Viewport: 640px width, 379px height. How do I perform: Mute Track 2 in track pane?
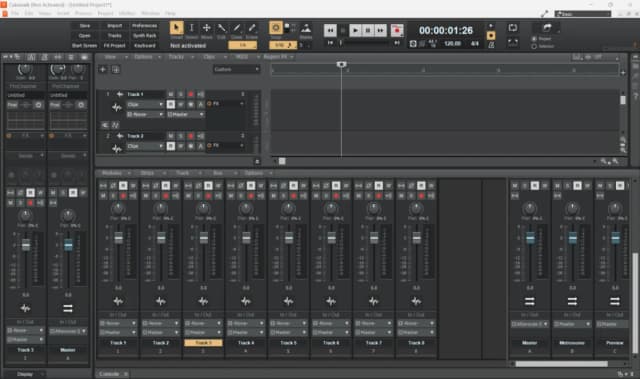171,136
